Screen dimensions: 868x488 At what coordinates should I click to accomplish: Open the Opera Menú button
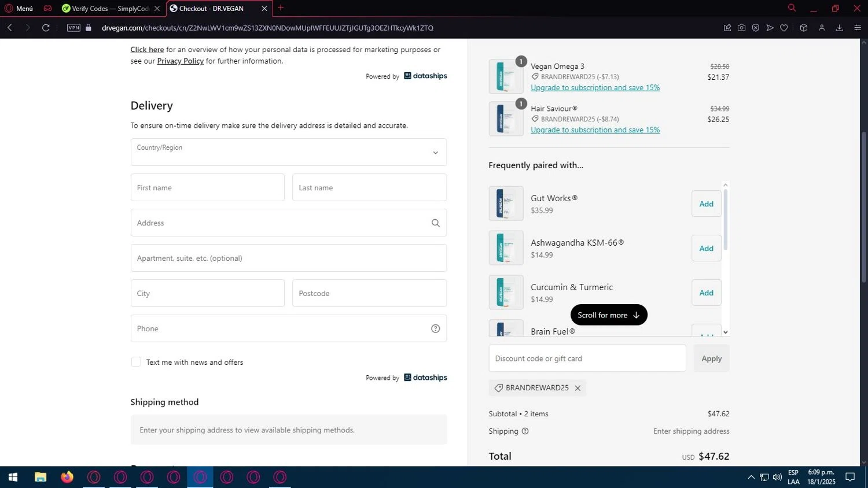point(19,8)
